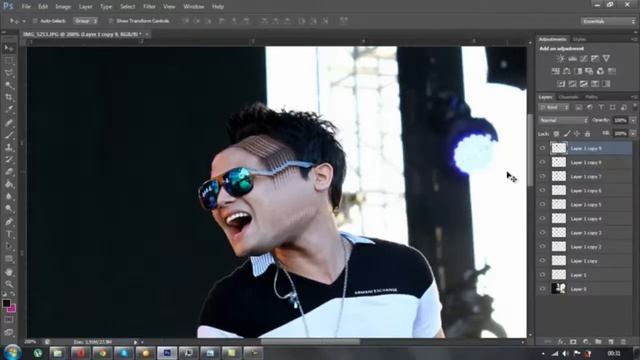
Task: Toggle layer filtering switch on/off
Action: point(634,107)
